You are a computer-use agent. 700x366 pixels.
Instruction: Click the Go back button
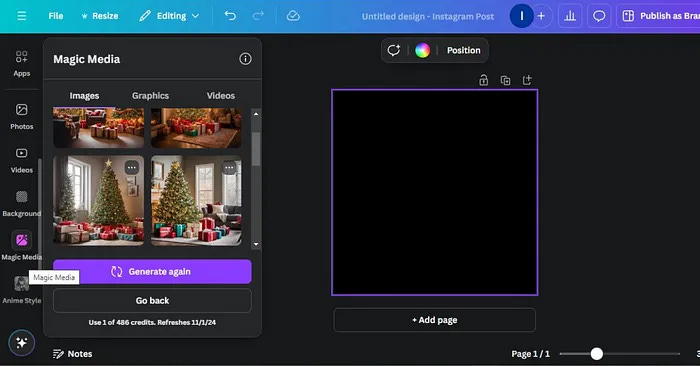pyautogui.click(x=152, y=300)
